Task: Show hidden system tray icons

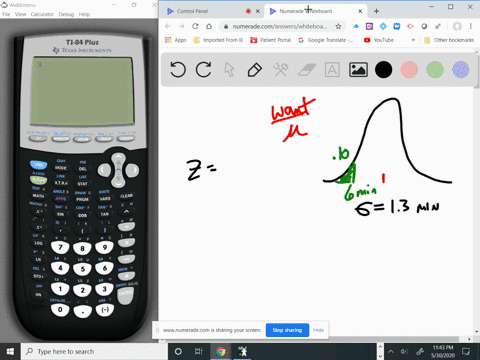Action: coord(391,351)
